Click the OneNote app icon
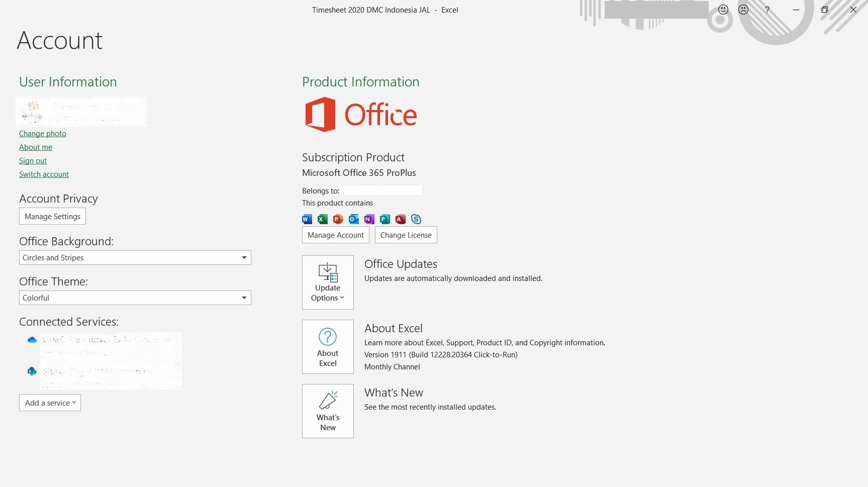The height and width of the screenshot is (487, 868). (x=369, y=219)
